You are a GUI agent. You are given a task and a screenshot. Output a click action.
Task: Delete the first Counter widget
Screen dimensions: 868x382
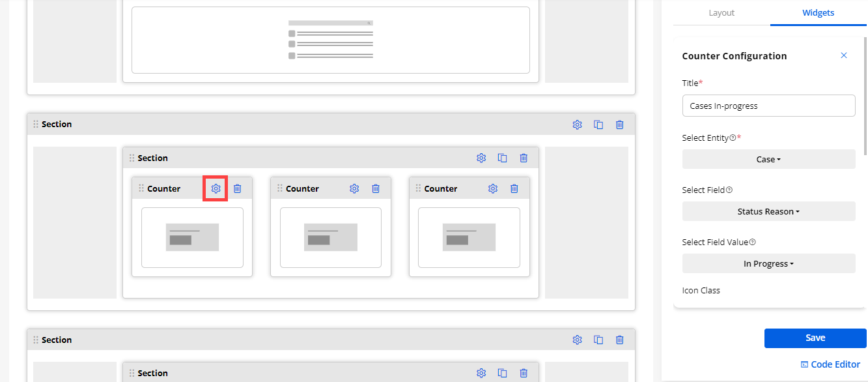click(x=237, y=189)
